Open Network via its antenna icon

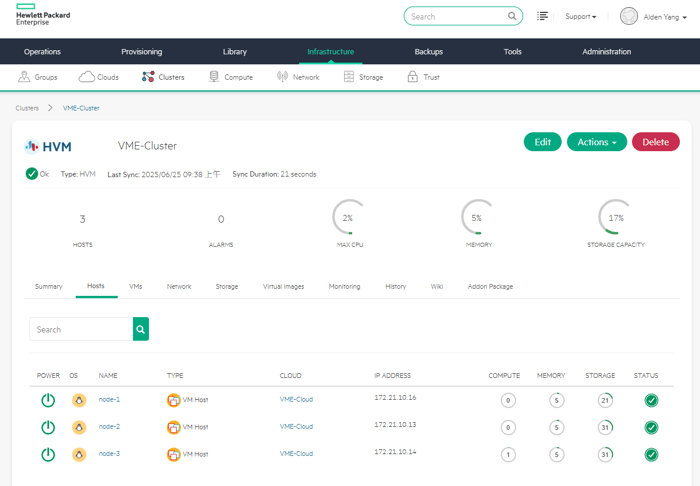point(282,77)
